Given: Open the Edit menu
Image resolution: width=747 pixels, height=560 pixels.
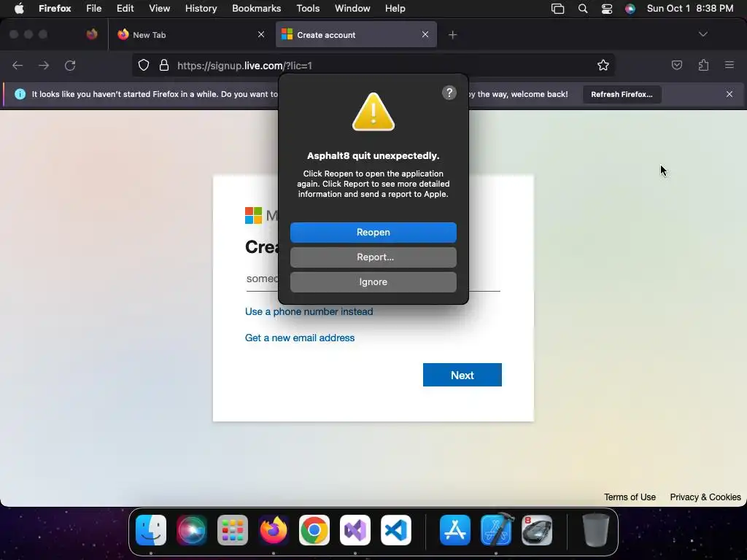Looking at the screenshot, I should pos(125,9).
